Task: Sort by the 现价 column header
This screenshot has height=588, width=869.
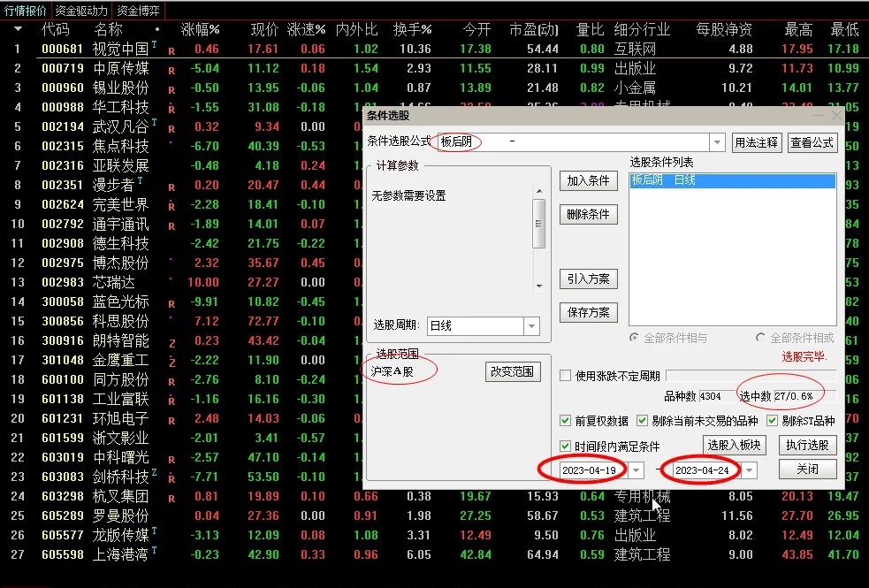Action: point(264,29)
